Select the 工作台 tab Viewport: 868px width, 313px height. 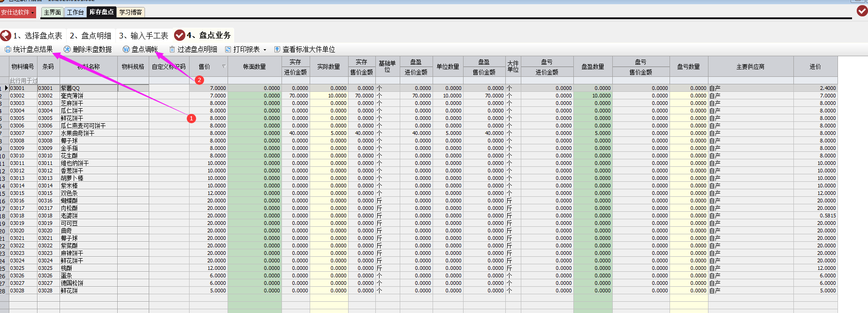(x=75, y=12)
